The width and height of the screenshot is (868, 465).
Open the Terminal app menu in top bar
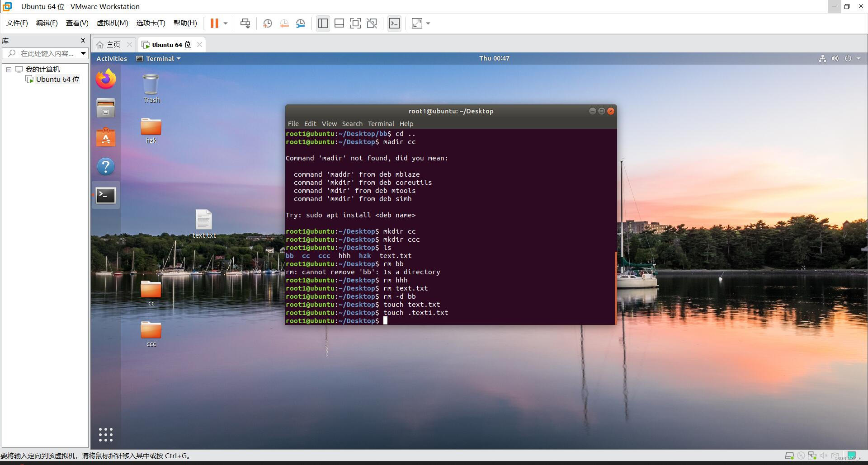159,58
